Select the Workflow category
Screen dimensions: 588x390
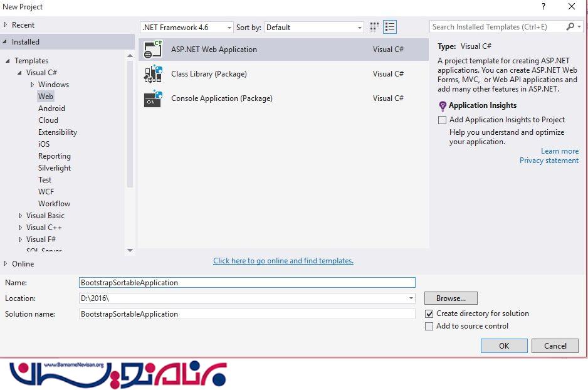coord(54,204)
